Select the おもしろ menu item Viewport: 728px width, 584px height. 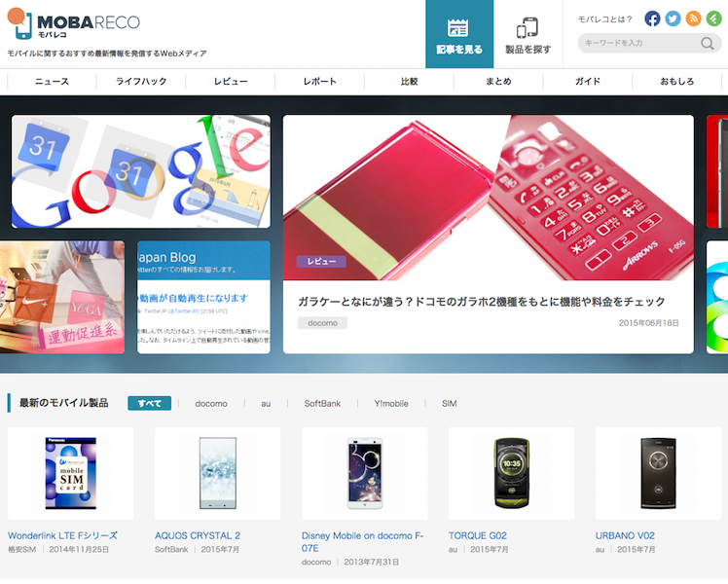677,81
